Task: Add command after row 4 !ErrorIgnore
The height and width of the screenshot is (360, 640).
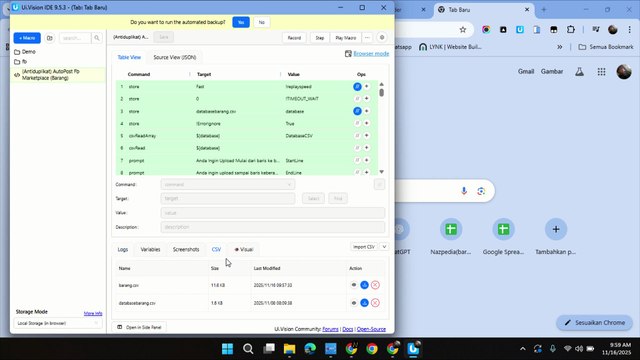Action: coord(367,123)
